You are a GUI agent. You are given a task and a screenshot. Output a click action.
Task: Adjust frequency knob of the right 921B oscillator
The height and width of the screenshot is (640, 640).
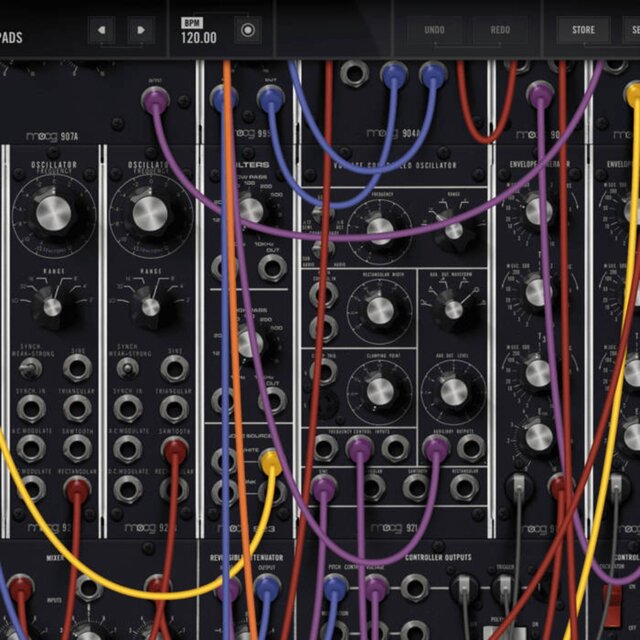point(150,213)
